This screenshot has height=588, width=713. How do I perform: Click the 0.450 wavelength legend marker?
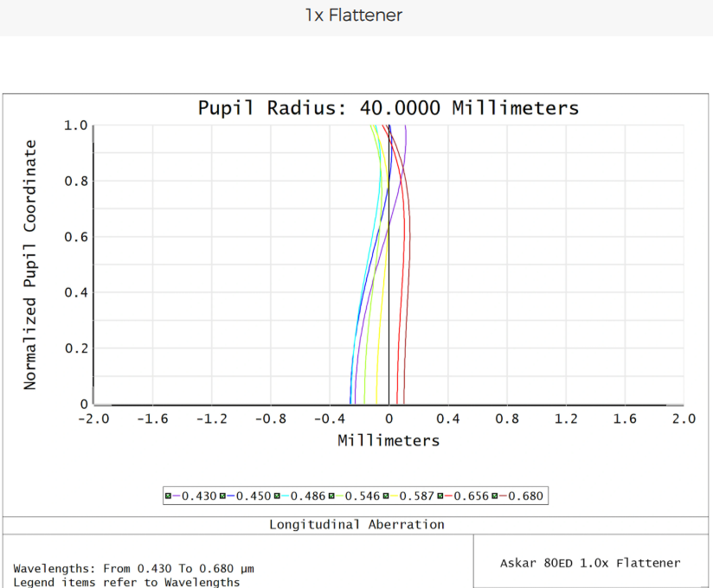(223, 495)
